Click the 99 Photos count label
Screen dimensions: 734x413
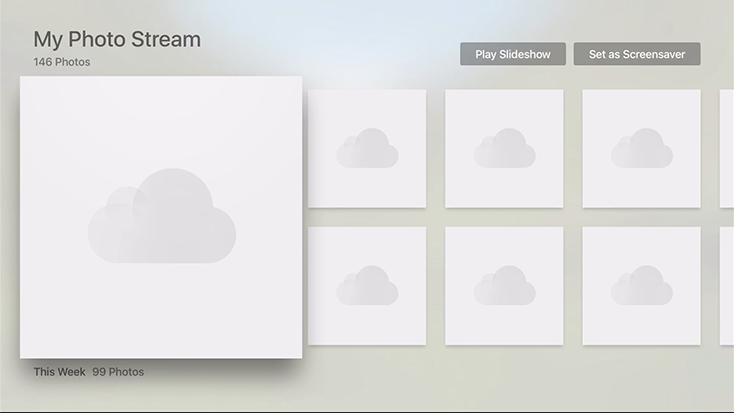click(x=118, y=372)
